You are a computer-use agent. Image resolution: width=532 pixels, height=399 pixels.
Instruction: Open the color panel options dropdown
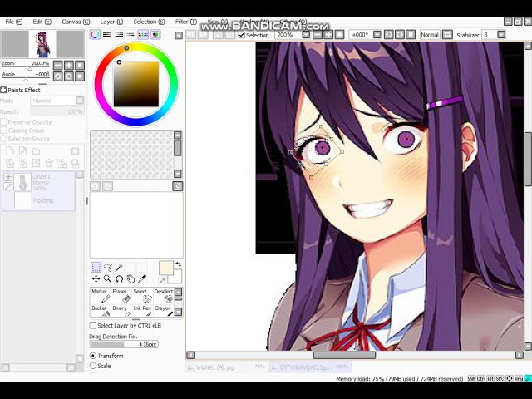pyautogui.click(x=179, y=35)
